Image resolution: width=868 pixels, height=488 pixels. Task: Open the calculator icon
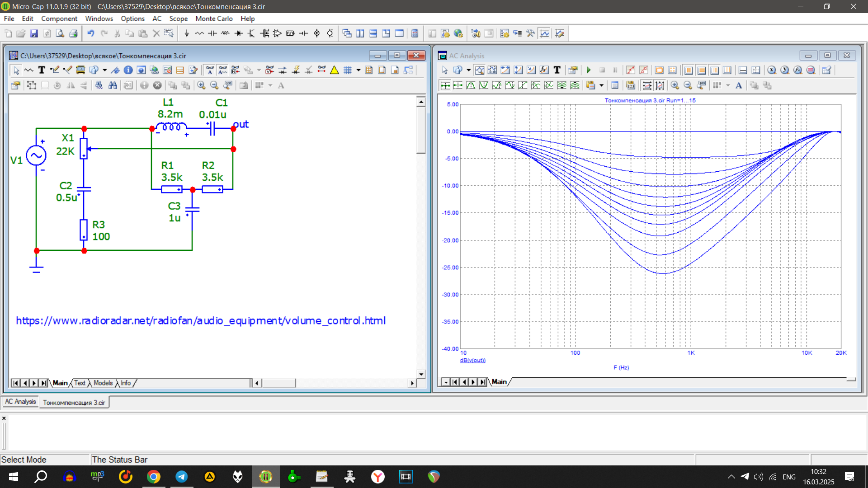[x=415, y=33]
